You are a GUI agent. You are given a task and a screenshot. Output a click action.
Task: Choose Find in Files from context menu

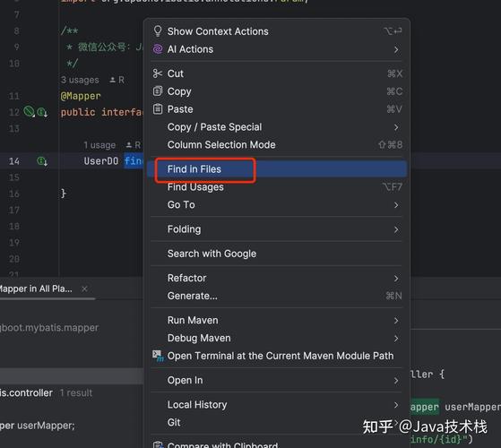coord(277,169)
